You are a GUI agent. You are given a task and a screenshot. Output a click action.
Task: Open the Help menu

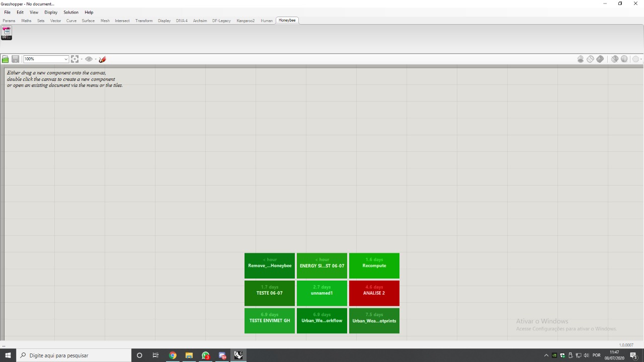point(89,12)
